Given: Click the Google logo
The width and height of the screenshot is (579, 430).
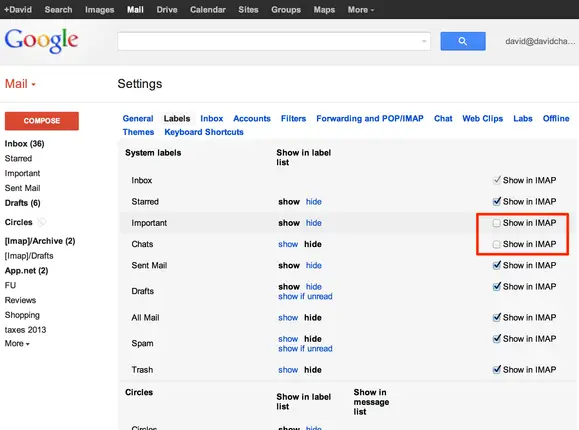Looking at the screenshot, I should 41,41.
